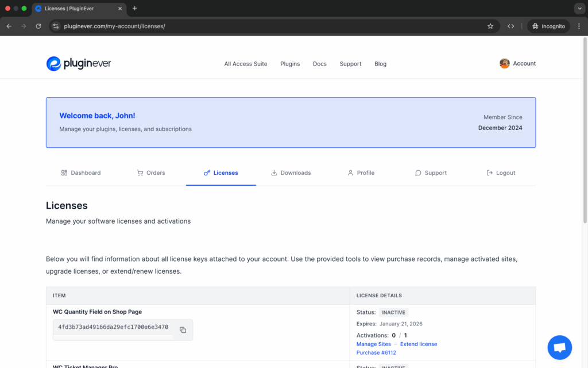Screen dimensions: 588x368
Task: Log out using the Logout tab
Action: 501,172
